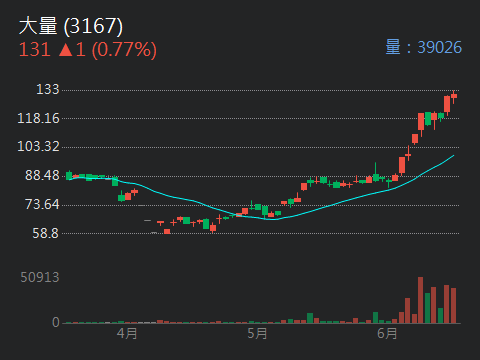Viewport: 480px width, 360px height.
Task: Click the 50913 volume axis label
Action: click(x=40, y=277)
